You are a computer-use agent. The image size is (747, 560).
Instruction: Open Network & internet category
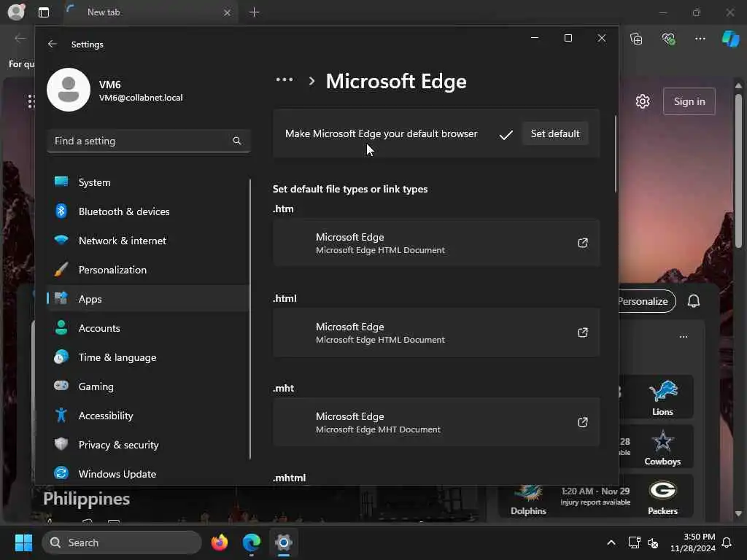point(148,241)
